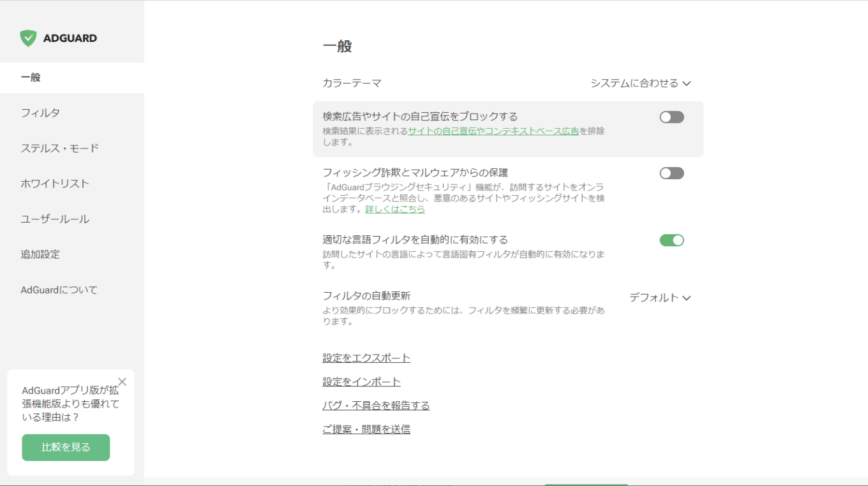Viewport: 868px width, 486px height.
Task: Expand the カラーテーマ dropdown
Action: [x=641, y=83]
